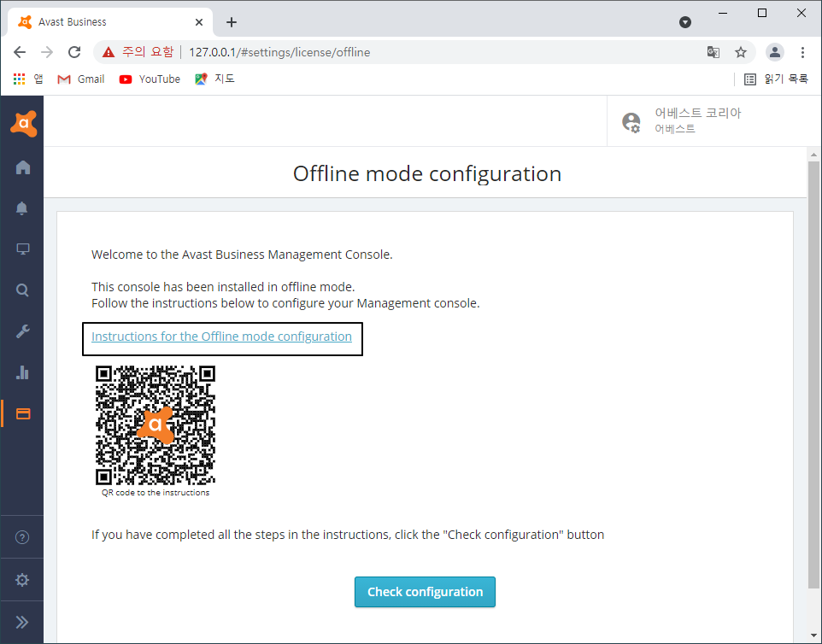The height and width of the screenshot is (644, 822).
Task: Open the gear Settings icon in sidebar
Action: (22, 580)
